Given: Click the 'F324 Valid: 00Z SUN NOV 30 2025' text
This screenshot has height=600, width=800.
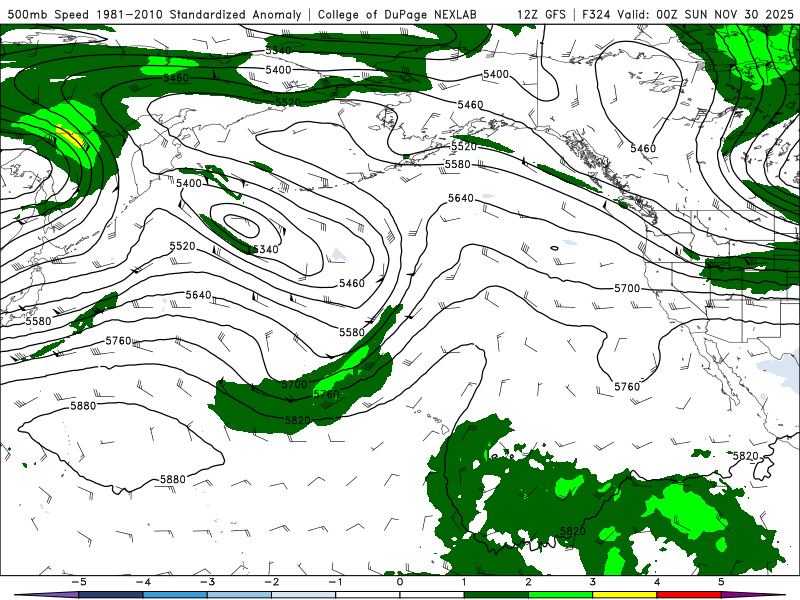Looking at the screenshot, I should [688, 14].
